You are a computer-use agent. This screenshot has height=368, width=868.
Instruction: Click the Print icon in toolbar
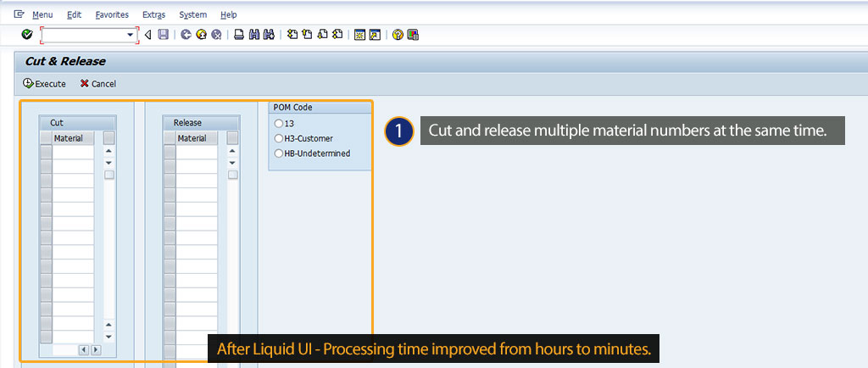pyautogui.click(x=239, y=35)
